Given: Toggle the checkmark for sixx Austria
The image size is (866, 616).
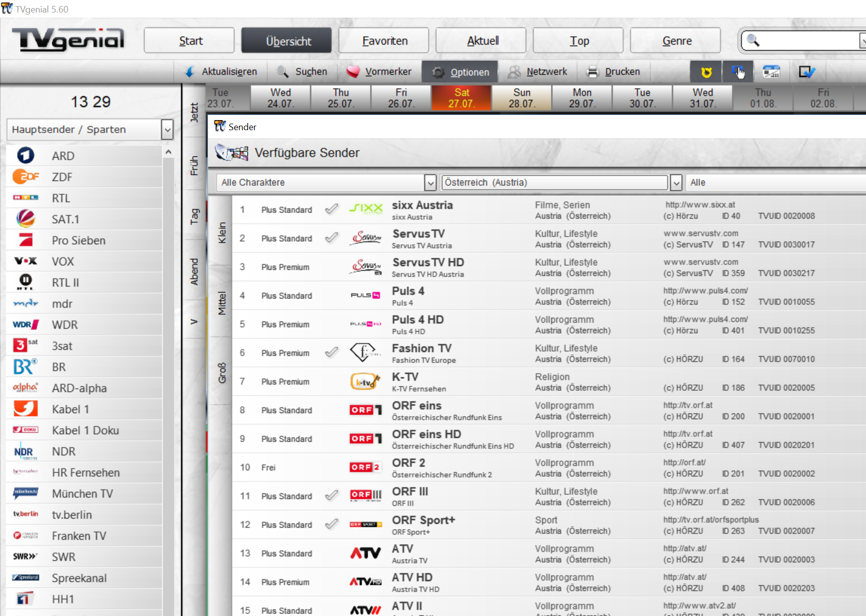Looking at the screenshot, I should pos(331,209).
